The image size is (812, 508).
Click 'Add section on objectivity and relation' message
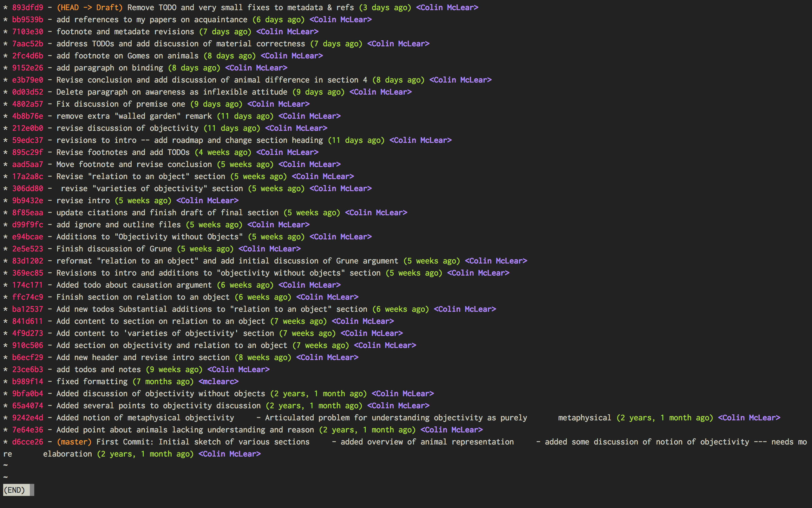(172, 346)
